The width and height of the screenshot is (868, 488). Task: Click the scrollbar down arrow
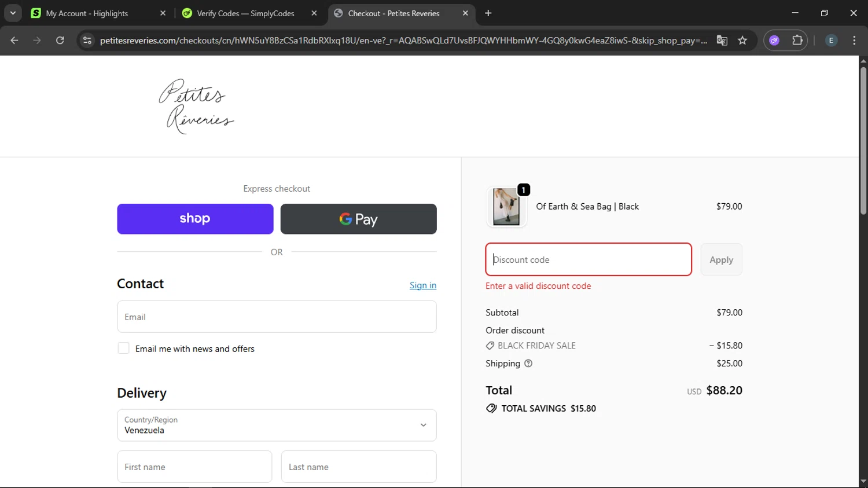863,481
